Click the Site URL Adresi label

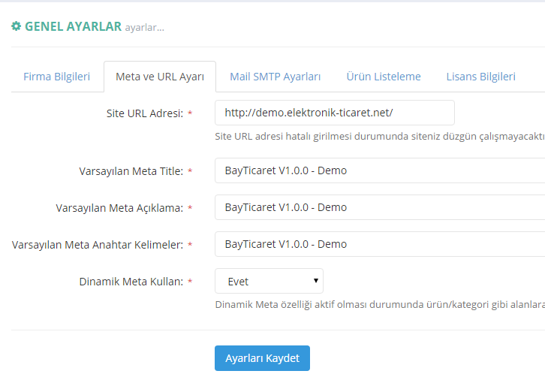click(x=144, y=113)
